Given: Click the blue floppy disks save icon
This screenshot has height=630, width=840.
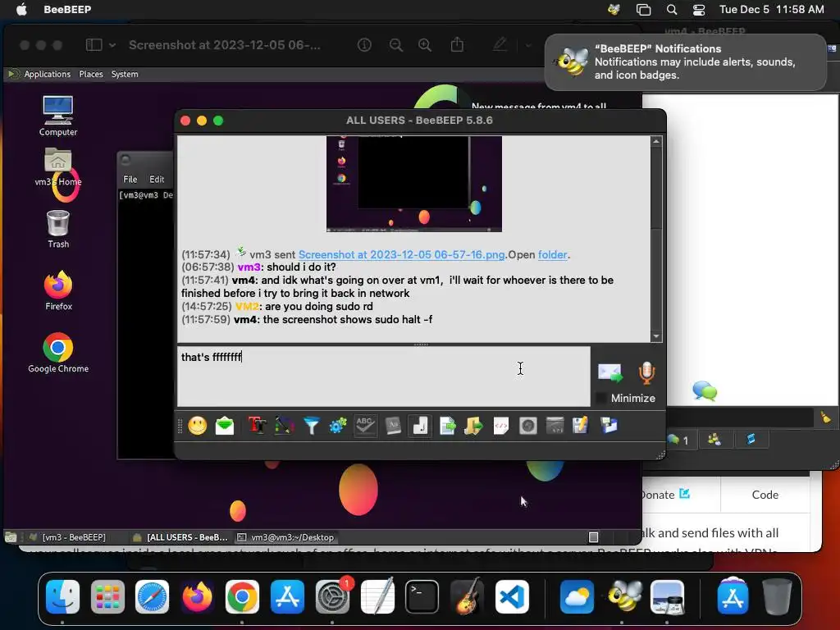Looking at the screenshot, I should click(x=609, y=426).
